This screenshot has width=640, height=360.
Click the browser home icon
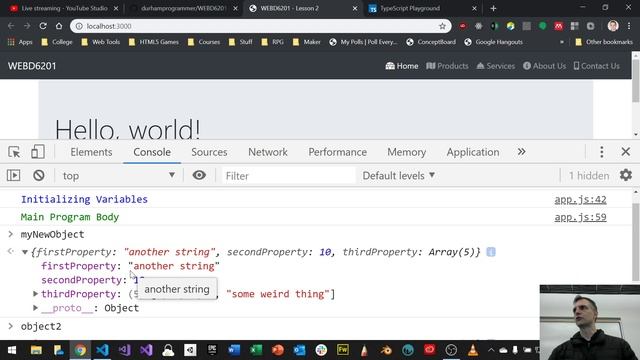(59, 26)
